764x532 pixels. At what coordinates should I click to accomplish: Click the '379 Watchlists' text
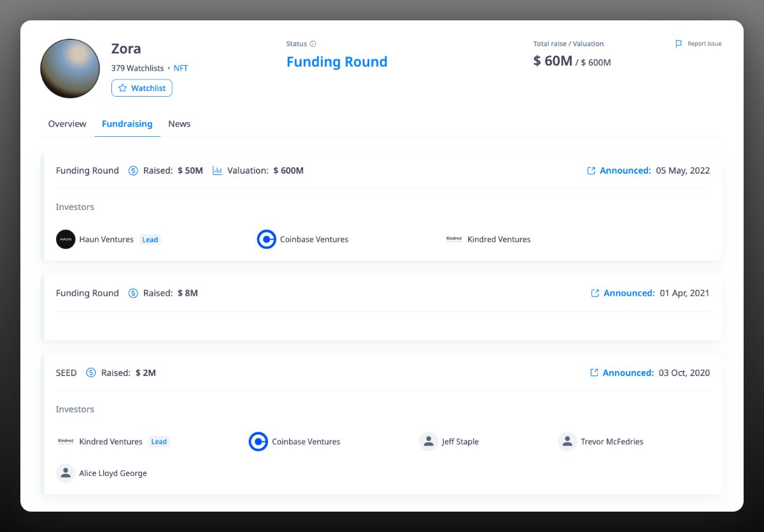pos(137,68)
